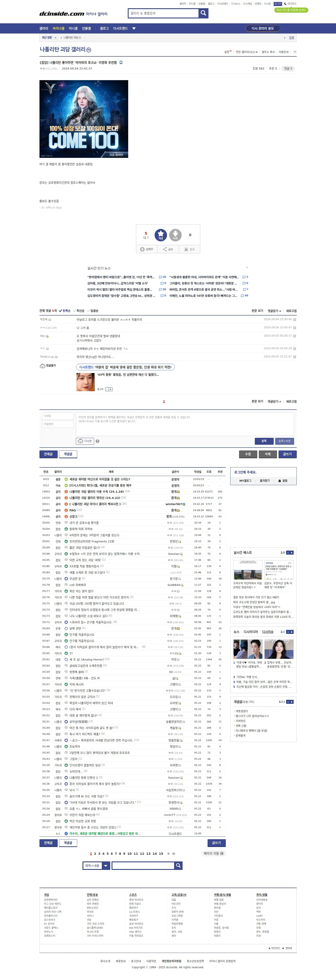
Task: Click the 비밀번호 input field
Action: coord(58,424)
